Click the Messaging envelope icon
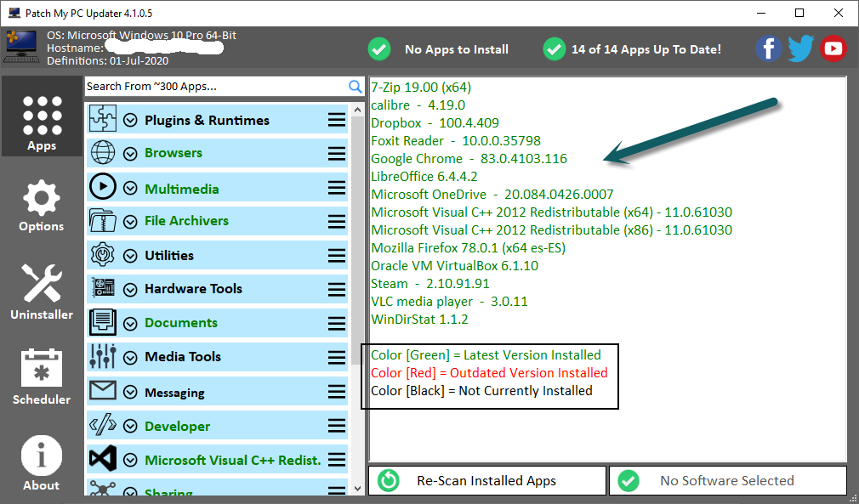The image size is (859, 504). pos(102,391)
